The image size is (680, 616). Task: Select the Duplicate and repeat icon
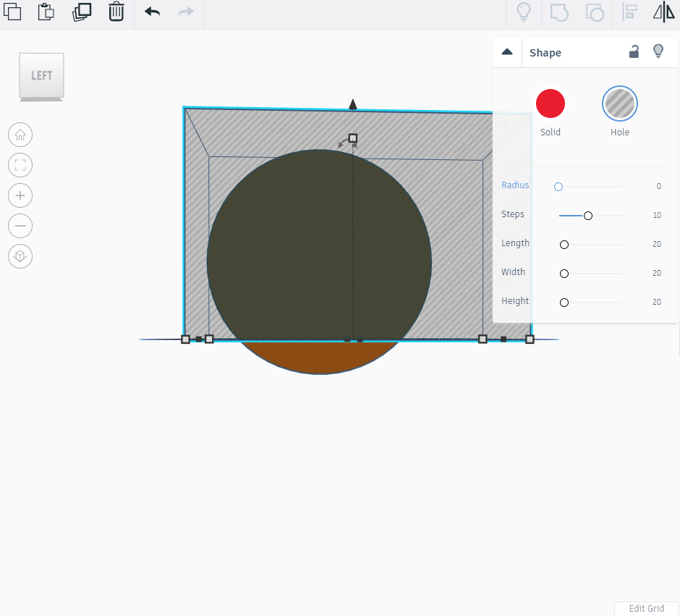point(81,12)
